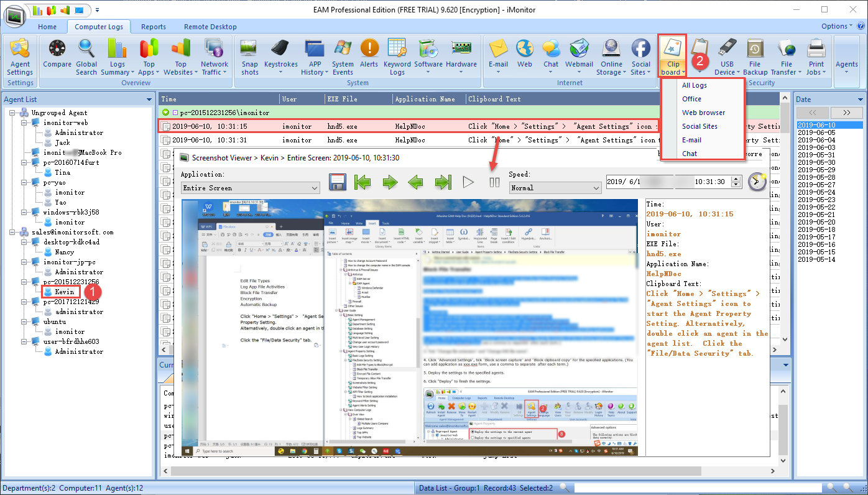Jump to the first screenshot

(363, 182)
